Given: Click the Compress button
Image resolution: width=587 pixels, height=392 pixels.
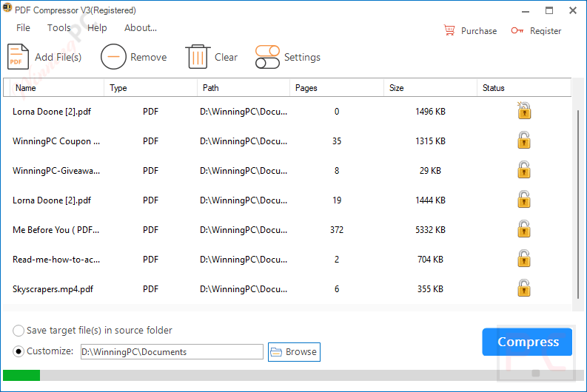Looking at the screenshot, I should coord(527,342).
